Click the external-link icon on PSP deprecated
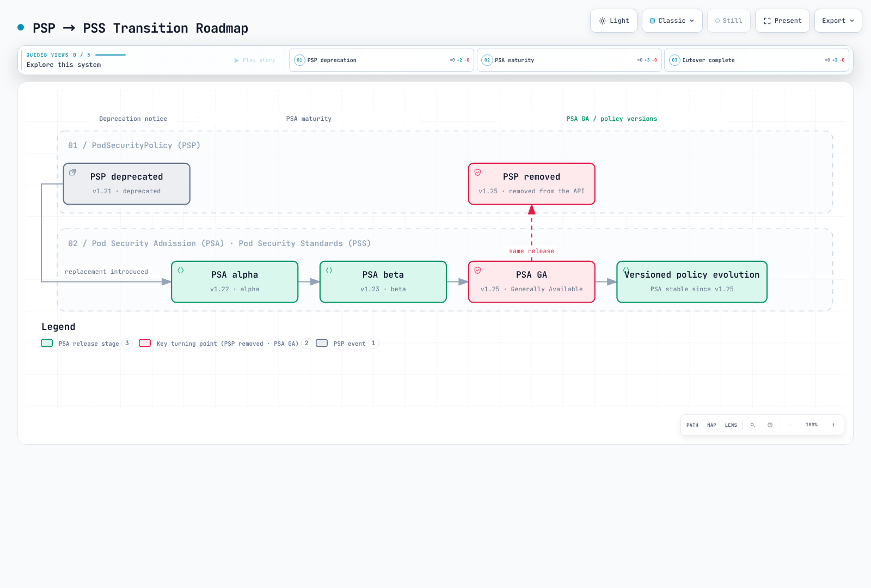871x588 pixels. tap(72, 172)
